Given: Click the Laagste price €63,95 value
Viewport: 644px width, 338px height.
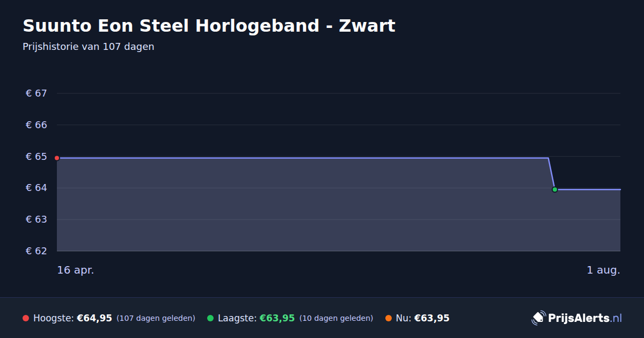Looking at the screenshot, I should [x=277, y=318].
